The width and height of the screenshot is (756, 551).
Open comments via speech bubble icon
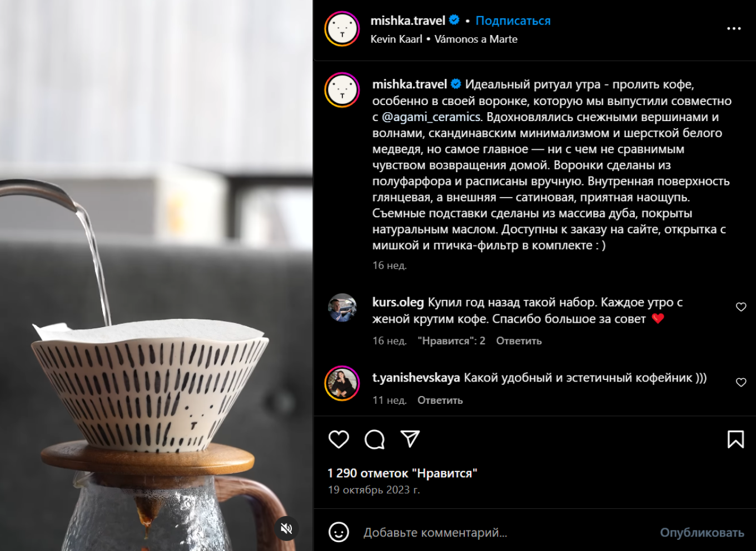(375, 439)
